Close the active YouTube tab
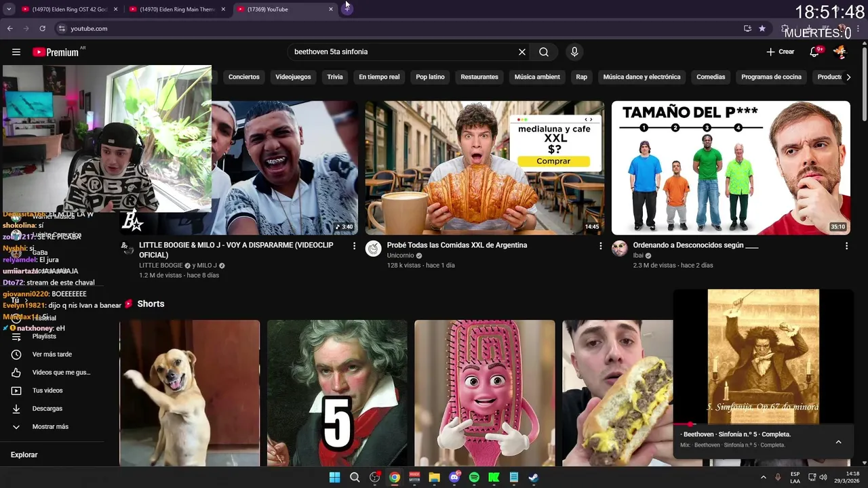Viewport: 868px width, 488px height. coord(331,9)
